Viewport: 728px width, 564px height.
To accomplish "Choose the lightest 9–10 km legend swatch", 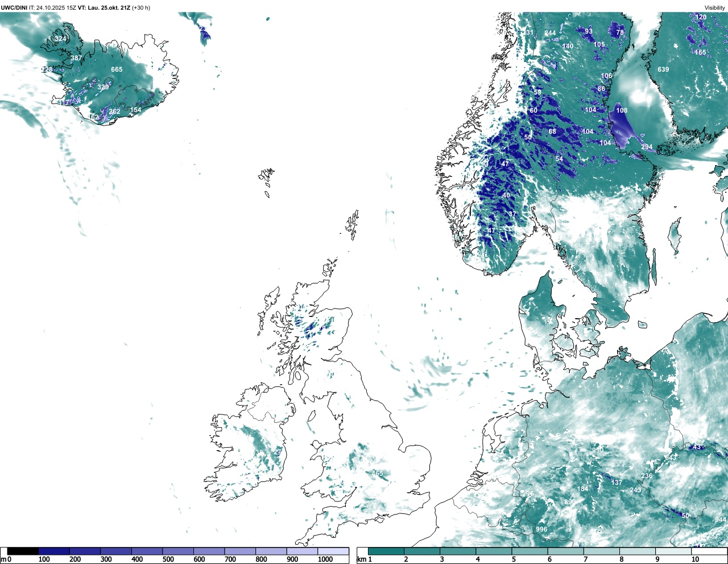I will pos(673,551).
